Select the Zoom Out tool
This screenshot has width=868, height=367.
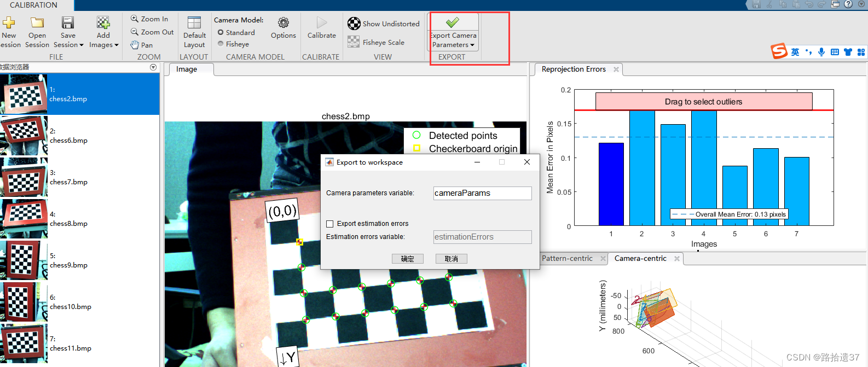pyautogui.click(x=152, y=32)
